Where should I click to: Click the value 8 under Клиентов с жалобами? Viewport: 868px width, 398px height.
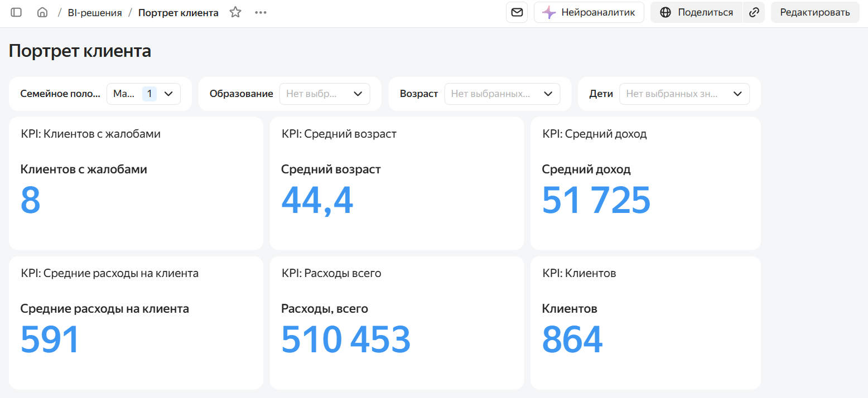click(x=31, y=200)
